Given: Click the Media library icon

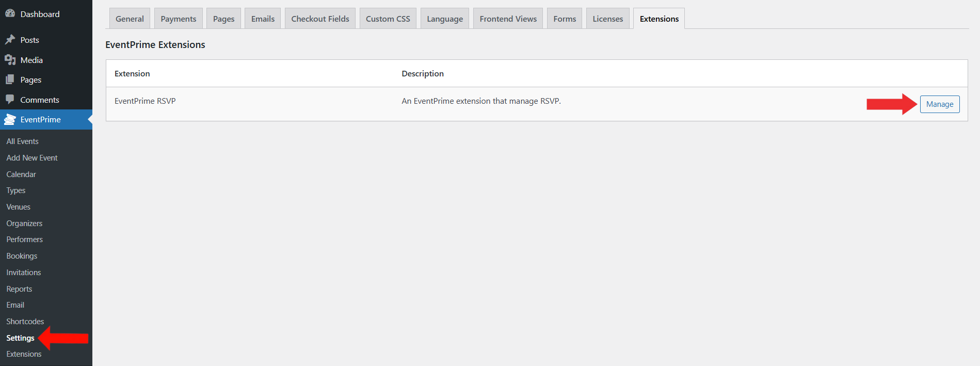Looking at the screenshot, I should [10, 60].
